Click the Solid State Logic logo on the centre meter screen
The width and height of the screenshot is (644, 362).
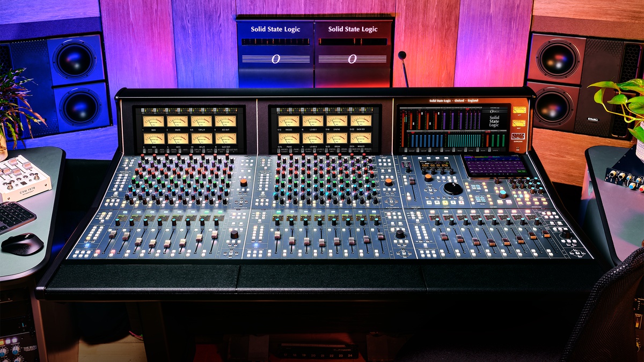pos(494,120)
